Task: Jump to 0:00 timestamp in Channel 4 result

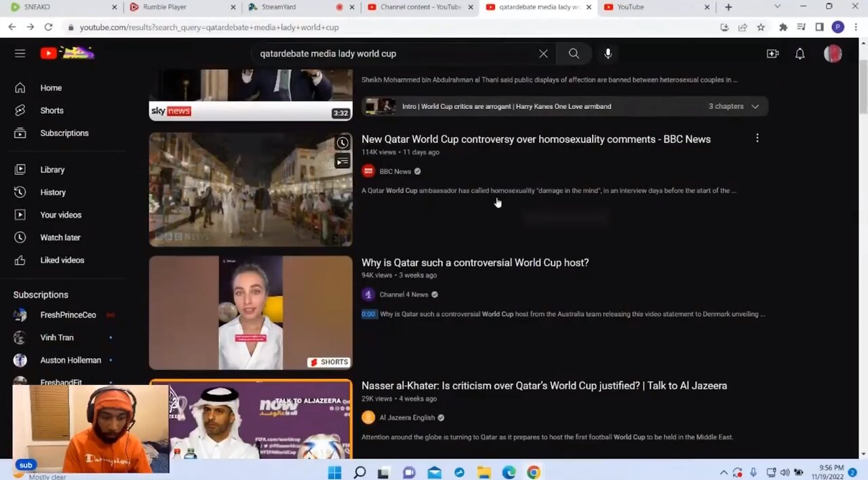Action: pyautogui.click(x=369, y=314)
